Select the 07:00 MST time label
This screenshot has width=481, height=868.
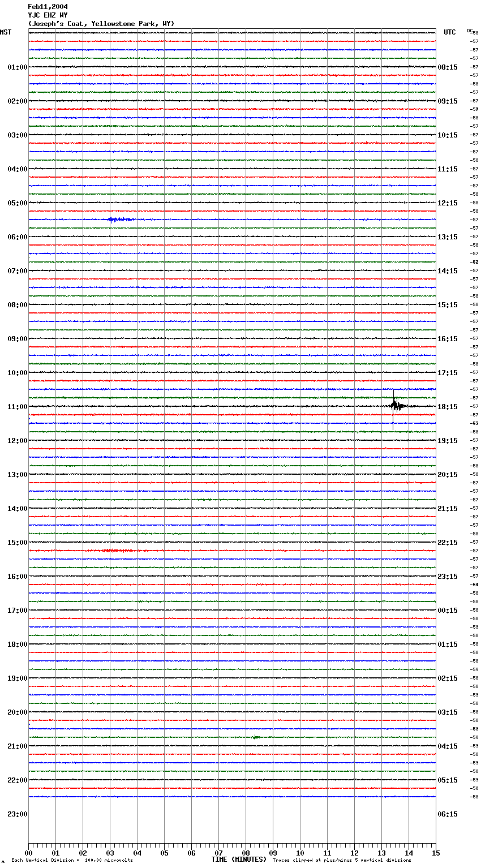pyautogui.click(x=18, y=271)
